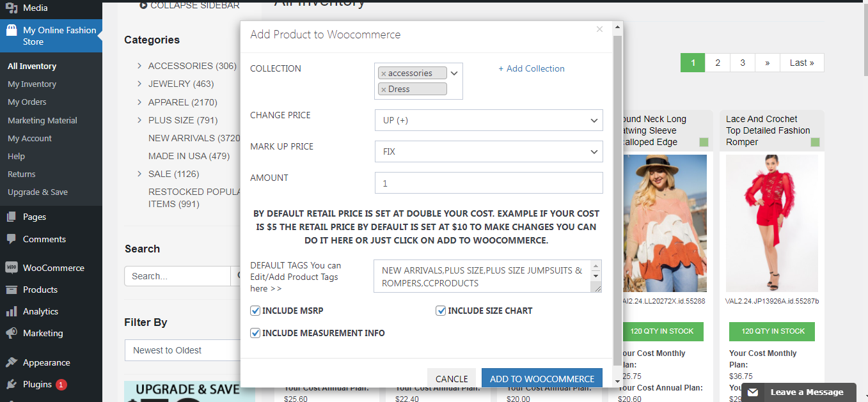Open RESTOCKED POPULAR ITEMS category
Viewport: 868px width, 402px height.
194,197
